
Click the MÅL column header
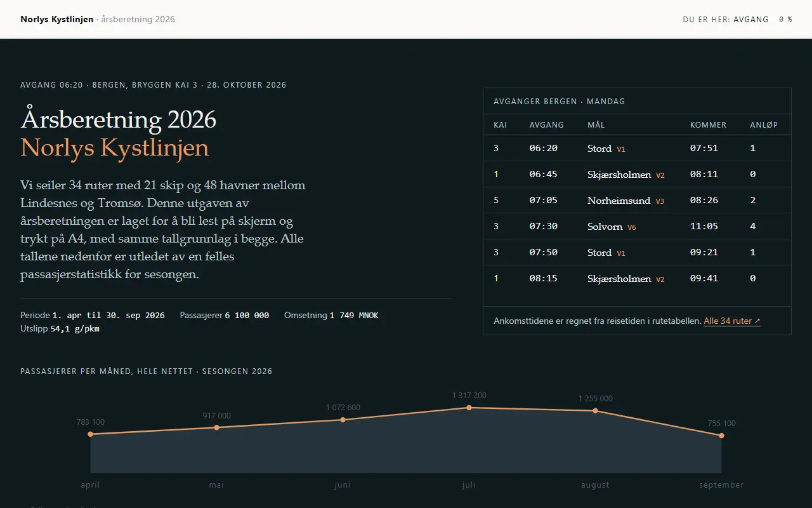(x=596, y=124)
